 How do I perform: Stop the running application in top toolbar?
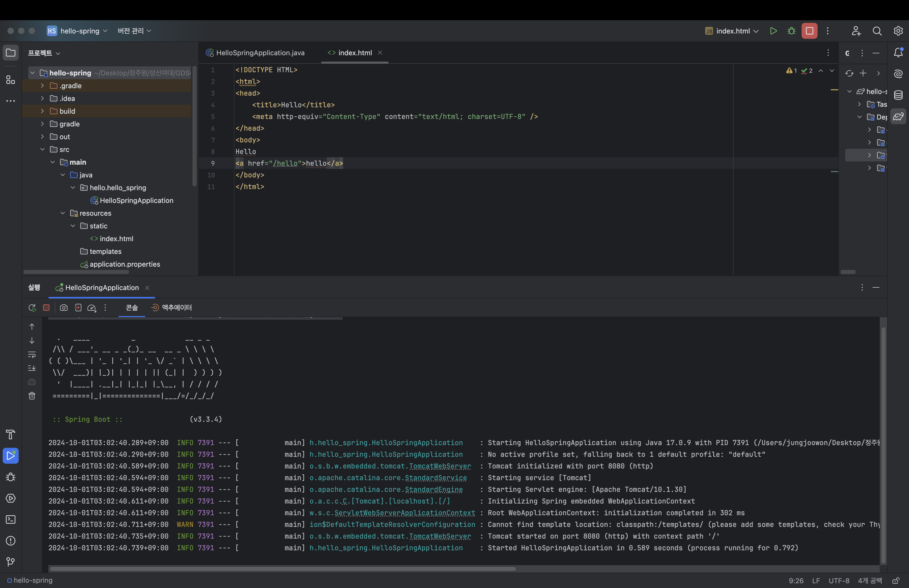pyautogui.click(x=809, y=31)
